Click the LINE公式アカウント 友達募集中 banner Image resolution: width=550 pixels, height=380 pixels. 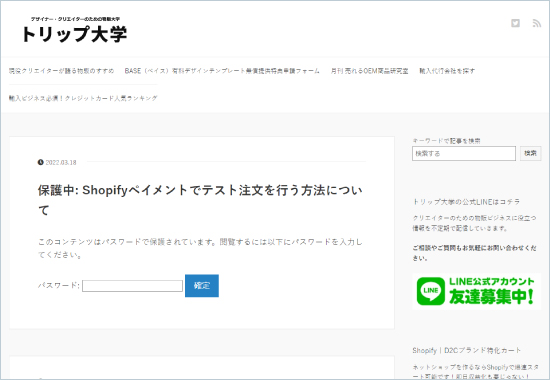(476, 291)
